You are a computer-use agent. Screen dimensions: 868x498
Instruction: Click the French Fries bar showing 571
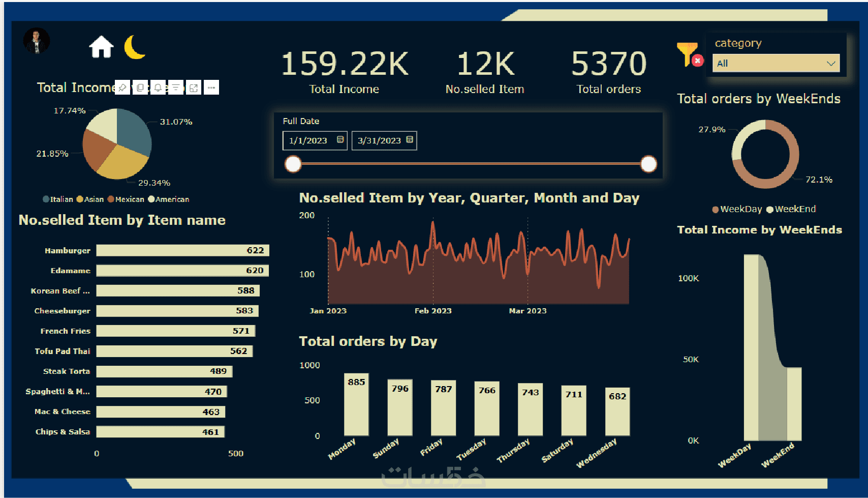click(x=176, y=331)
